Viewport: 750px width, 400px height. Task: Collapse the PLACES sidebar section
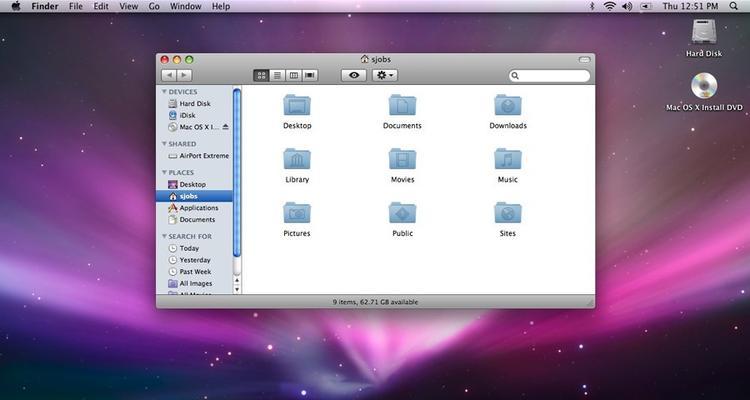click(x=164, y=172)
